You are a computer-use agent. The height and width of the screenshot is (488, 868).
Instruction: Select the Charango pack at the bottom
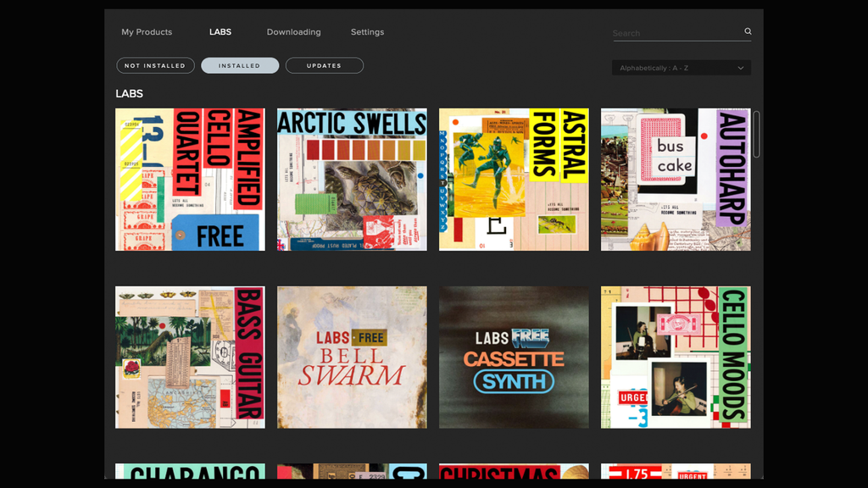(x=189, y=474)
